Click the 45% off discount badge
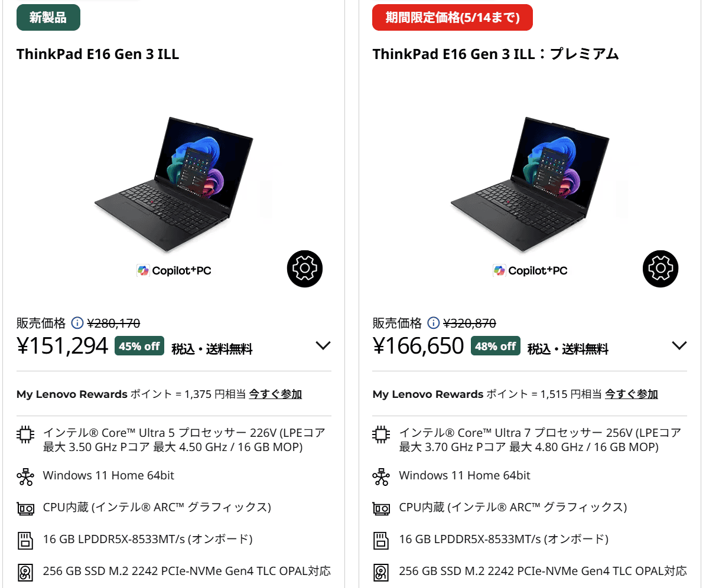 (x=139, y=346)
